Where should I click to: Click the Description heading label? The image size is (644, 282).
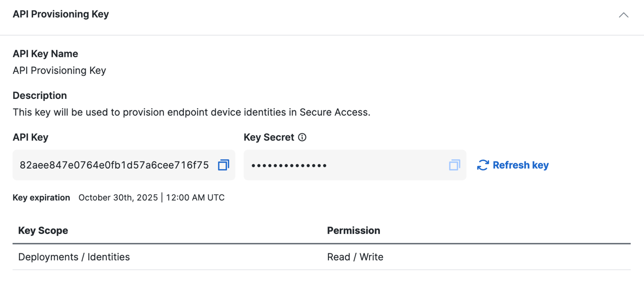coord(40,95)
